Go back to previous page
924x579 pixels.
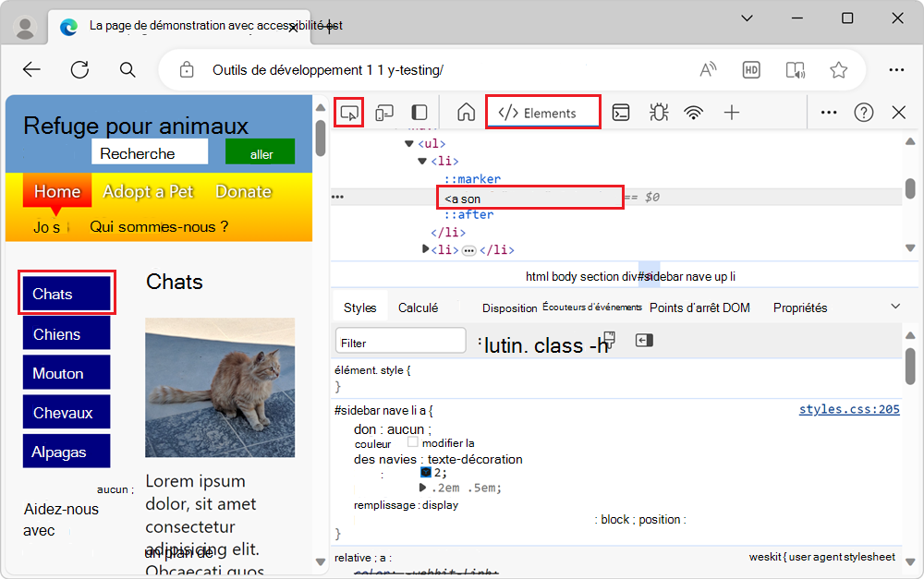31,69
